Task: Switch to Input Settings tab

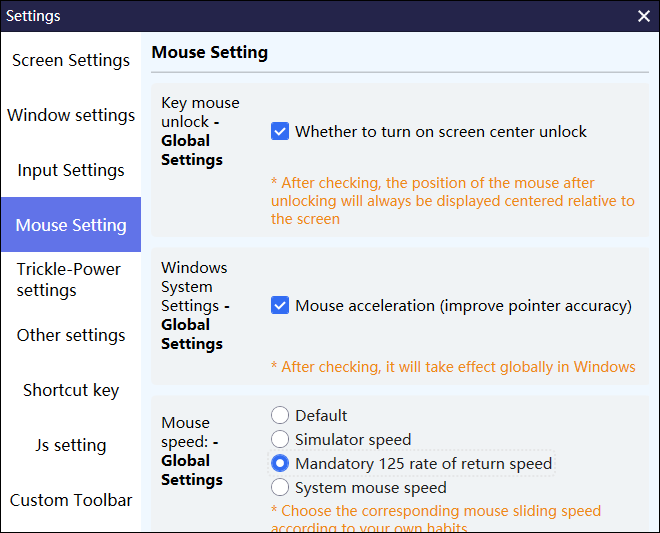Action: [x=71, y=170]
